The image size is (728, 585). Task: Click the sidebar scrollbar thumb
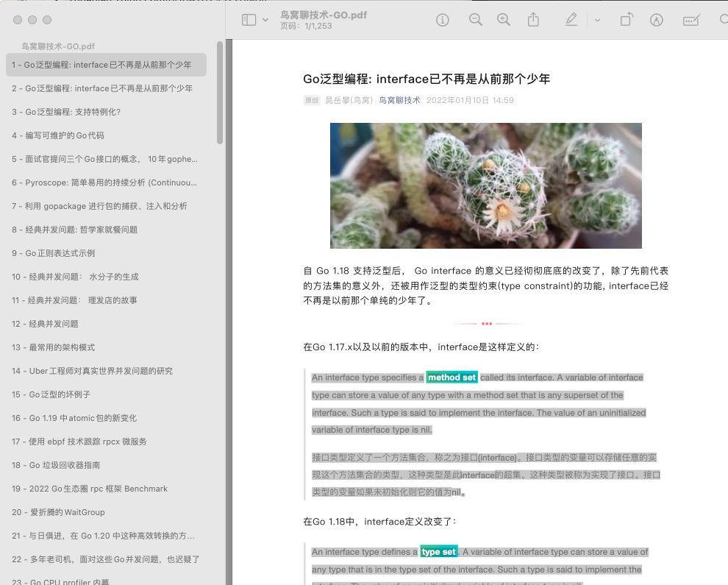pyautogui.click(x=220, y=93)
